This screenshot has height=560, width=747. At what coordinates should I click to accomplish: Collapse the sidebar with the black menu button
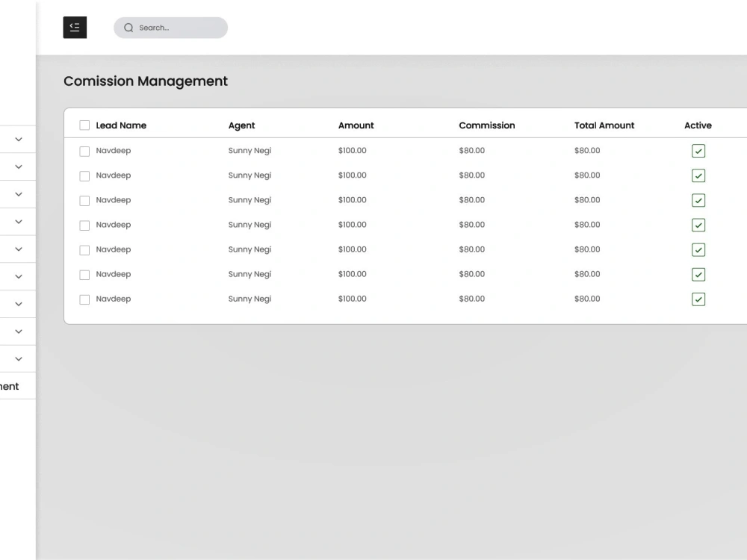(75, 28)
